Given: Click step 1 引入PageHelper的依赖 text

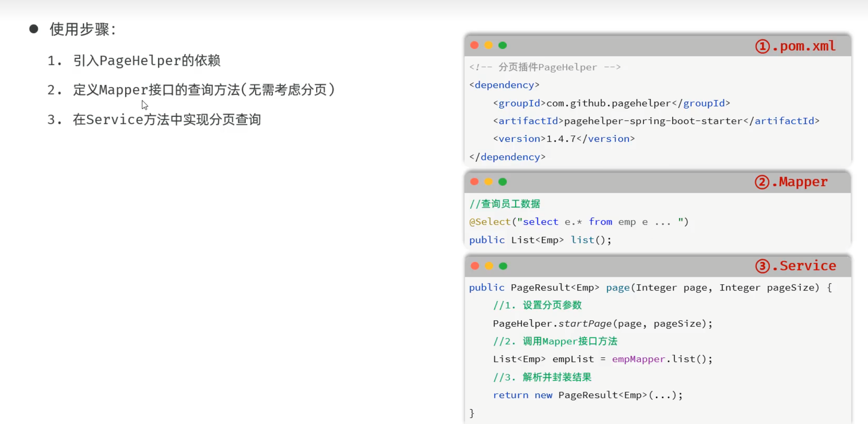Looking at the screenshot, I should 146,61.
